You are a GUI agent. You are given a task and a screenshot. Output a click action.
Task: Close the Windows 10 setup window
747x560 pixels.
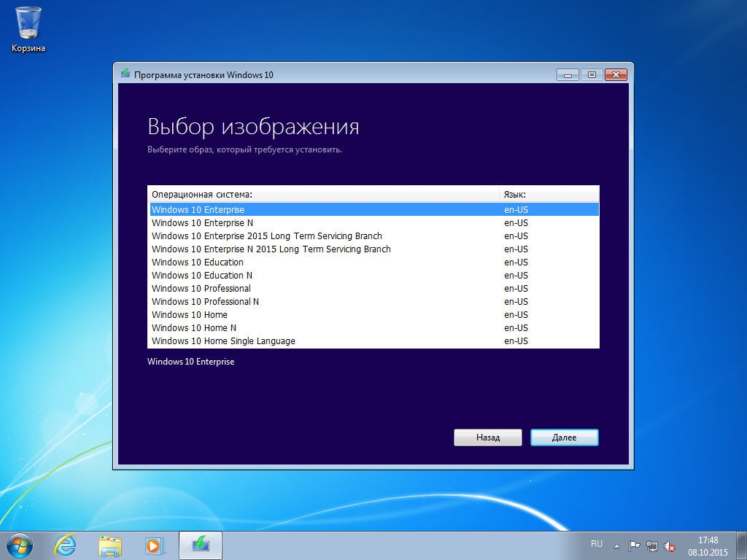click(x=616, y=75)
